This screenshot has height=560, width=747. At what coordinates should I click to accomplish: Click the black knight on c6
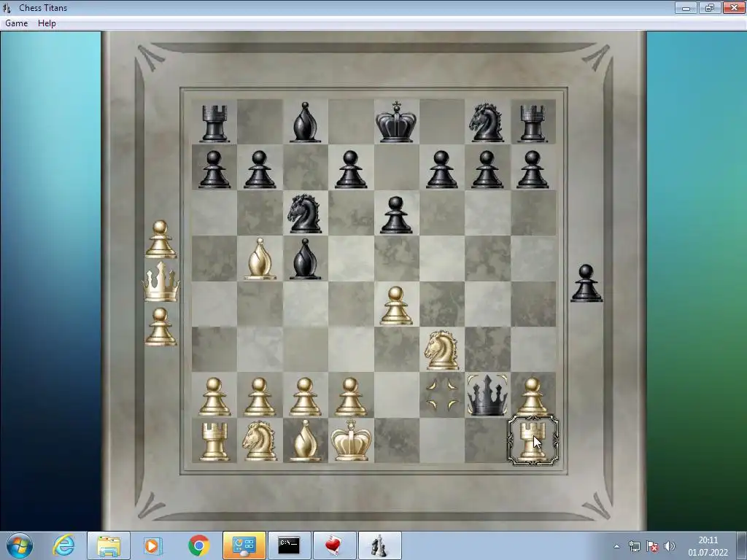(304, 214)
